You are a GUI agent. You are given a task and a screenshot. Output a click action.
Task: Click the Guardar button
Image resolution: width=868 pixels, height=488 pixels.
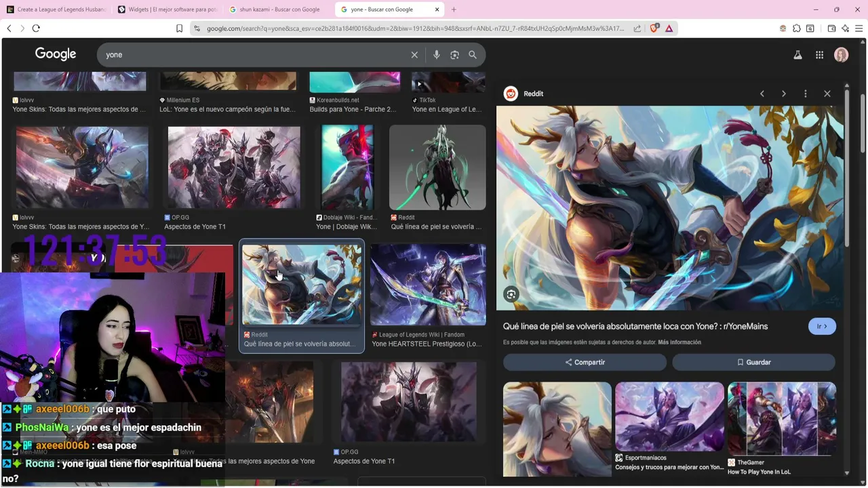[753, 362]
